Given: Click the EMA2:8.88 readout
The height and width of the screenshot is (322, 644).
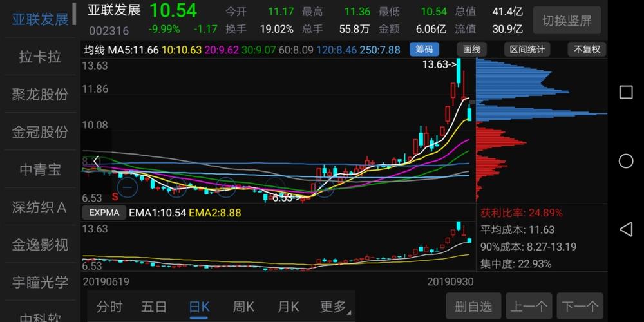Looking at the screenshot, I should [215, 213].
